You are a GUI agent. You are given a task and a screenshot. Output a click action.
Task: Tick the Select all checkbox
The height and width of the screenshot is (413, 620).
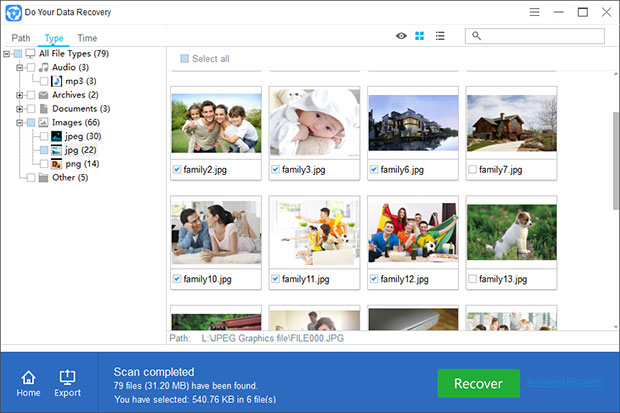[184, 59]
